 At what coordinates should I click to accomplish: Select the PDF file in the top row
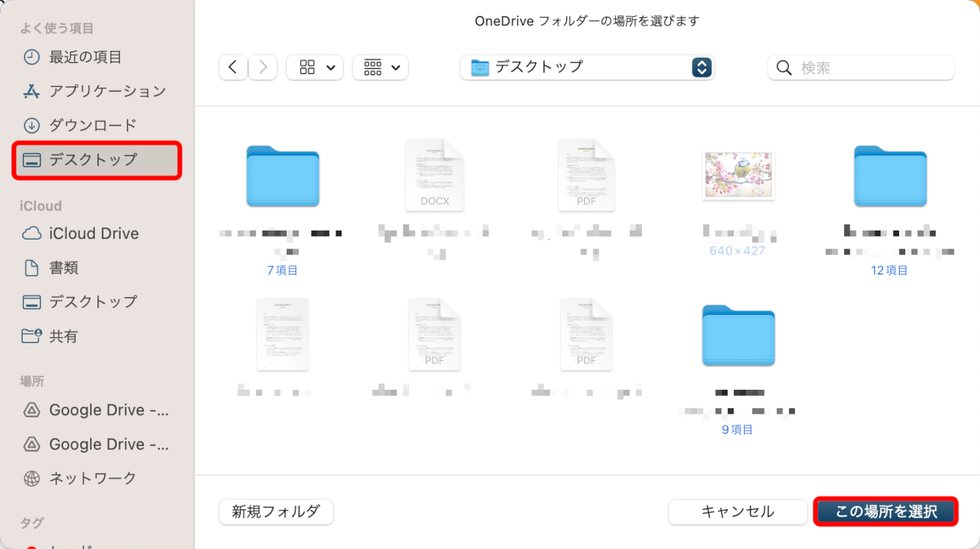586,175
